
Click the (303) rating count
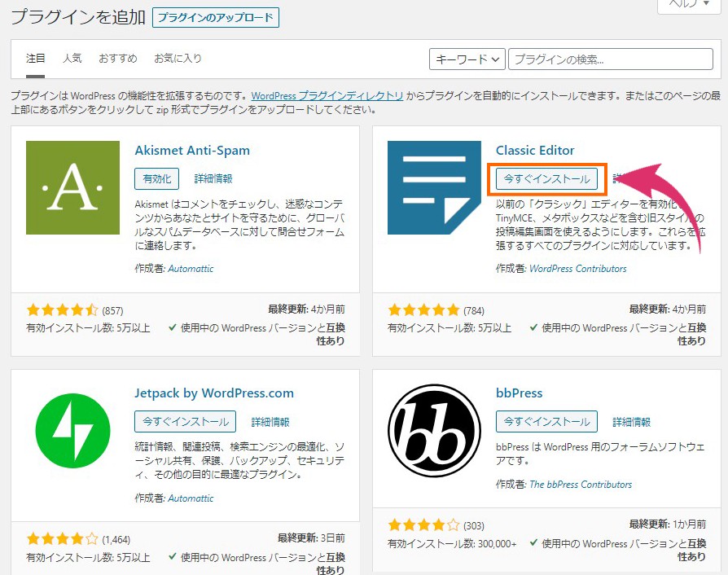[474, 526]
